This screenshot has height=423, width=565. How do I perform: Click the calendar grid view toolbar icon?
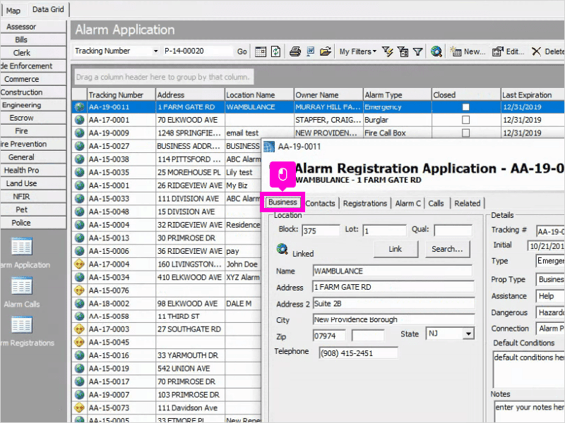pos(261,52)
